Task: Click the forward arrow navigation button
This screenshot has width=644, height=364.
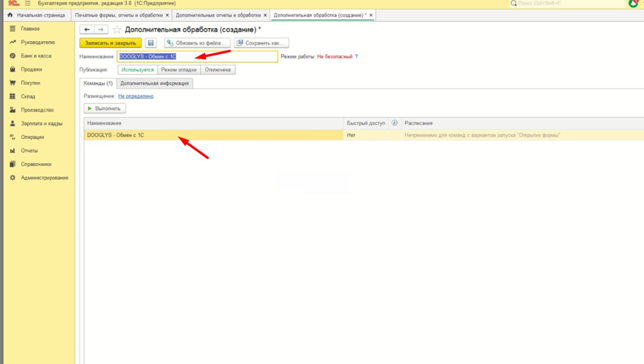Action: tap(101, 30)
